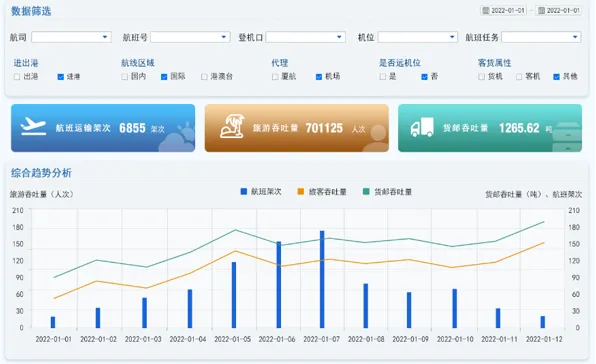Check the 出港 checkbox
Image resolution: width=596 pixels, height=364 pixels.
click(17, 77)
